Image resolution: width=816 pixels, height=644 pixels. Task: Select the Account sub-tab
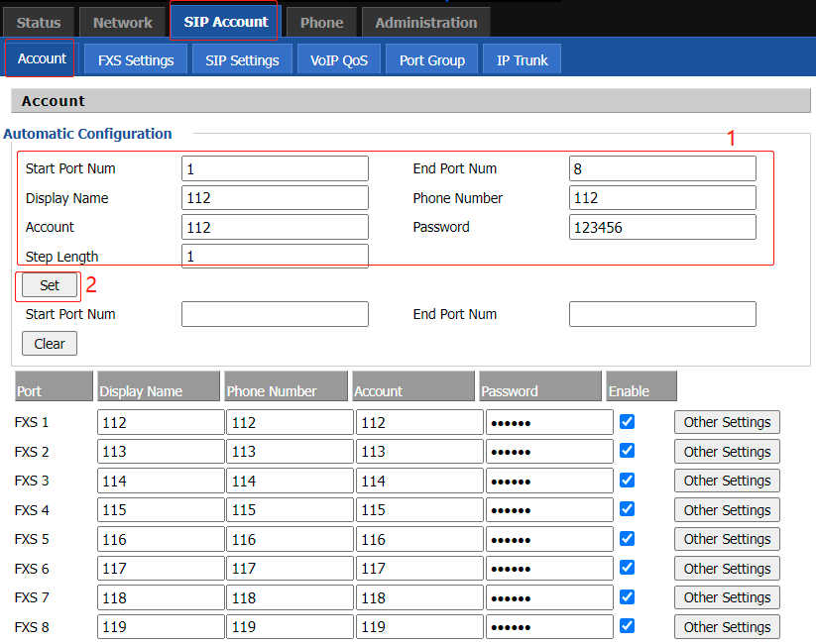42,58
